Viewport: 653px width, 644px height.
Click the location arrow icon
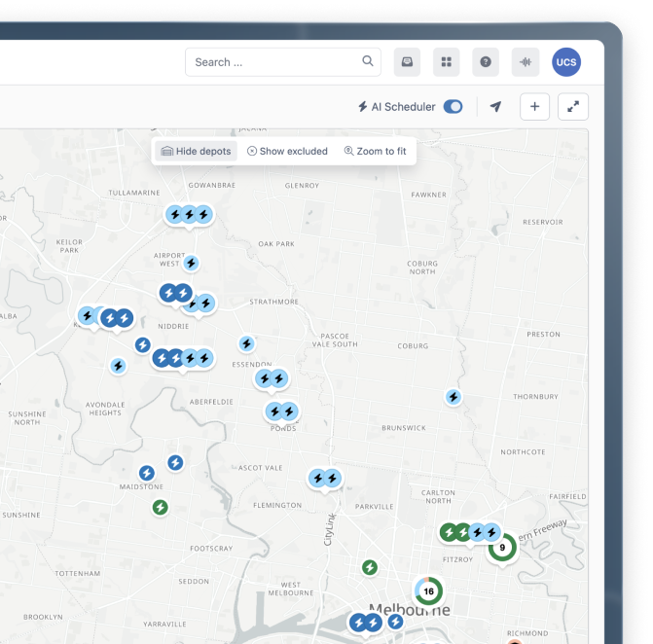pos(495,107)
